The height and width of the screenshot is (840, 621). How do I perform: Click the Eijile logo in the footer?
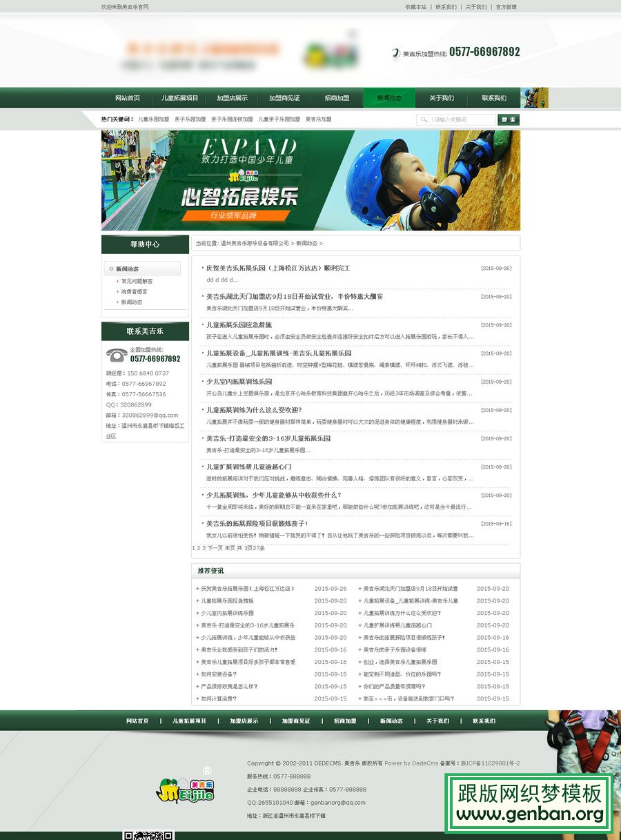(x=185, y=790)
